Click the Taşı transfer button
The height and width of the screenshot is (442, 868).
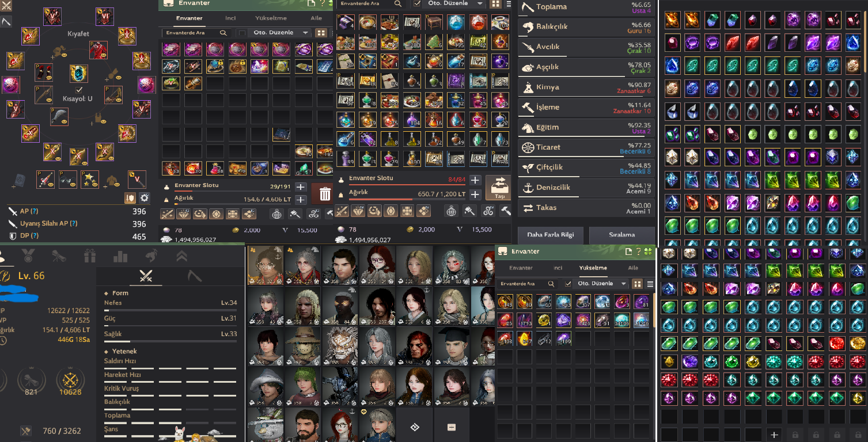pos(499,188)
